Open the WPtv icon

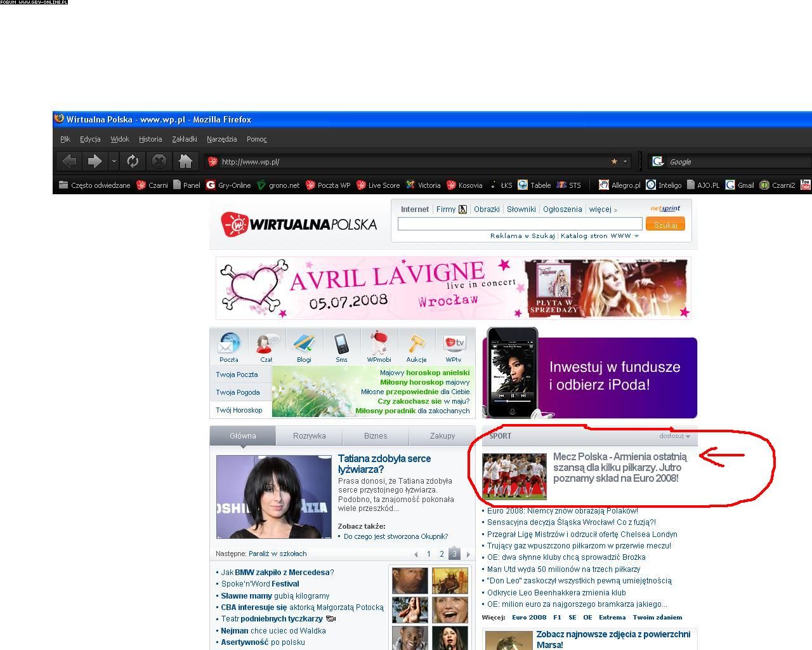[x=454, y=347]
